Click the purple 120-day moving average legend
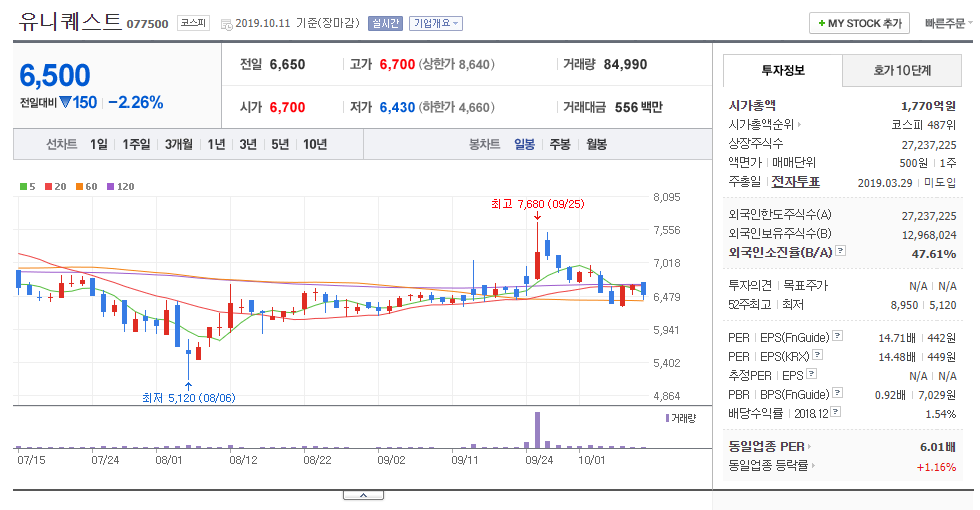Image resolution: width=980 pixels, height=510 pixels. 121,186
